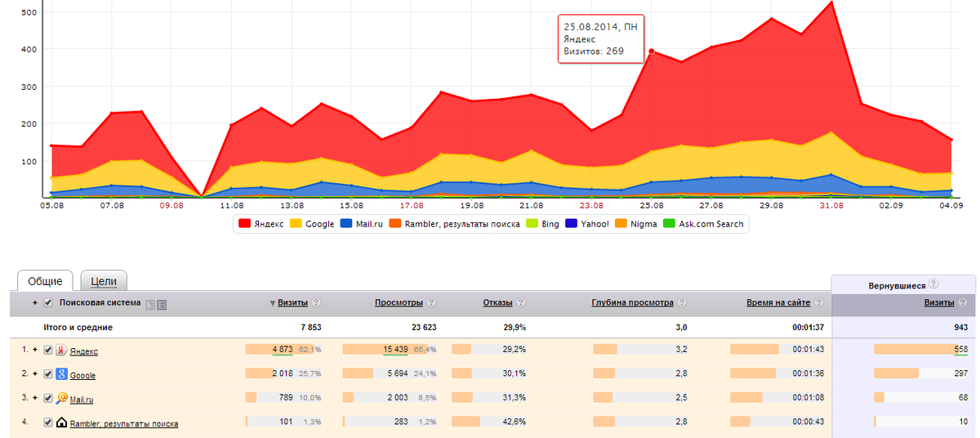Switch to list view icon beside Поисковая система
Screen dimensions: 980x438
(x=162, y=304)
